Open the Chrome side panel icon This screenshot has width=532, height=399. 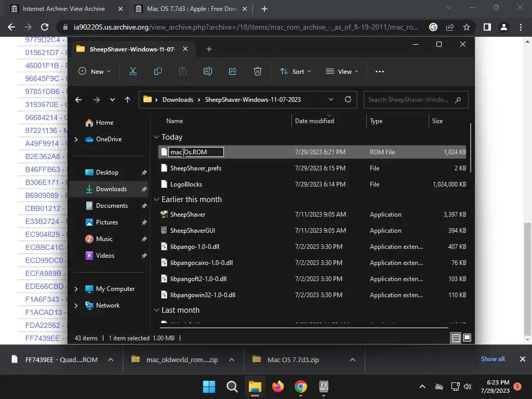pyautogui.click(x=487, y=27)
